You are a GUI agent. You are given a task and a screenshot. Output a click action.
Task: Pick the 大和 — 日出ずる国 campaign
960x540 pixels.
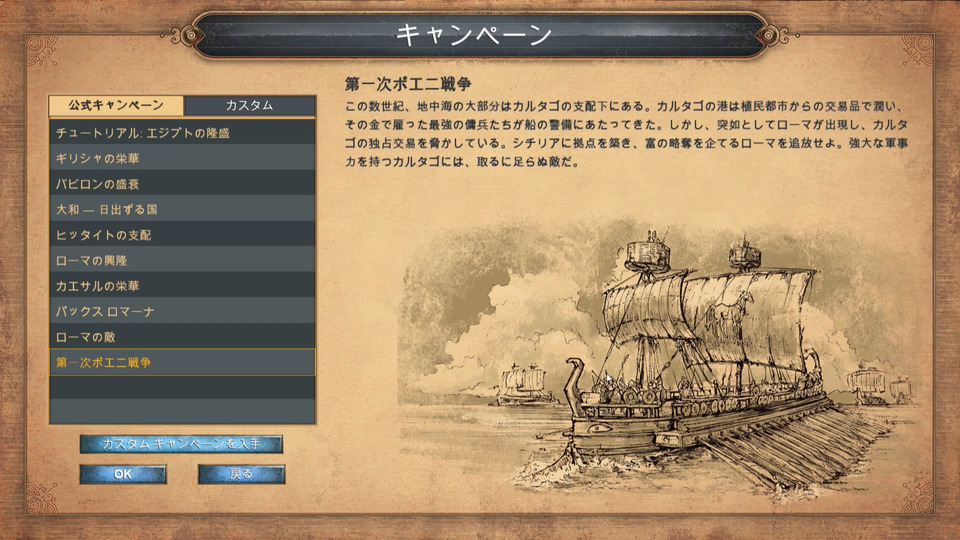(x=182, y=209)
